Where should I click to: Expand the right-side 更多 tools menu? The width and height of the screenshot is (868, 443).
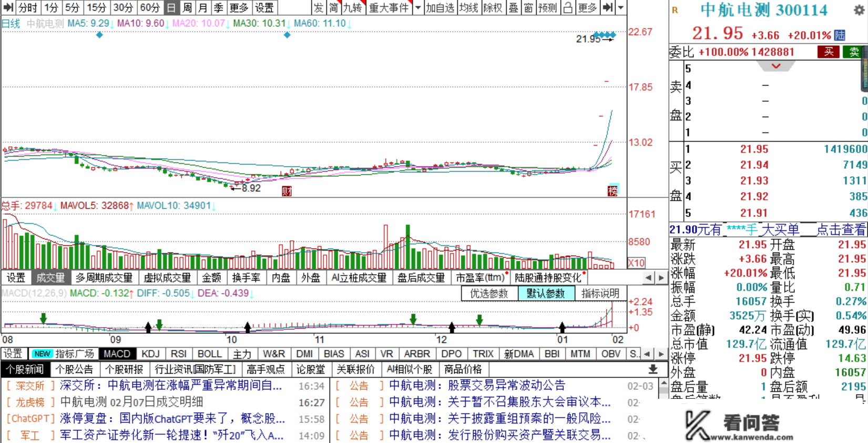click(x=587, y=7)
